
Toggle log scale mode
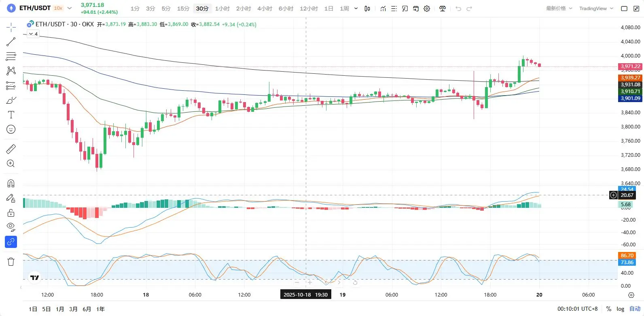click(620, 309)
